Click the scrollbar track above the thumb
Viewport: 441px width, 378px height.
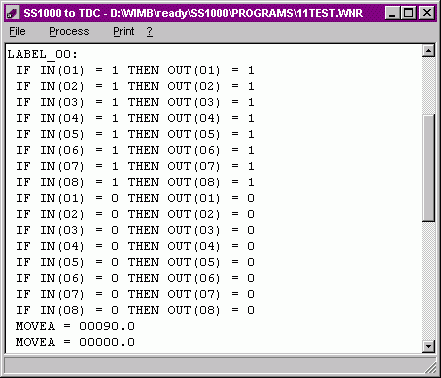[x=428, y=86]
